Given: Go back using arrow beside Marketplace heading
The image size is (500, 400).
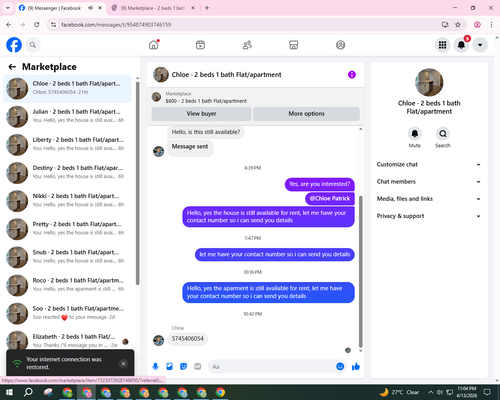Looking at the screenshot, I should tap(12, 67).
